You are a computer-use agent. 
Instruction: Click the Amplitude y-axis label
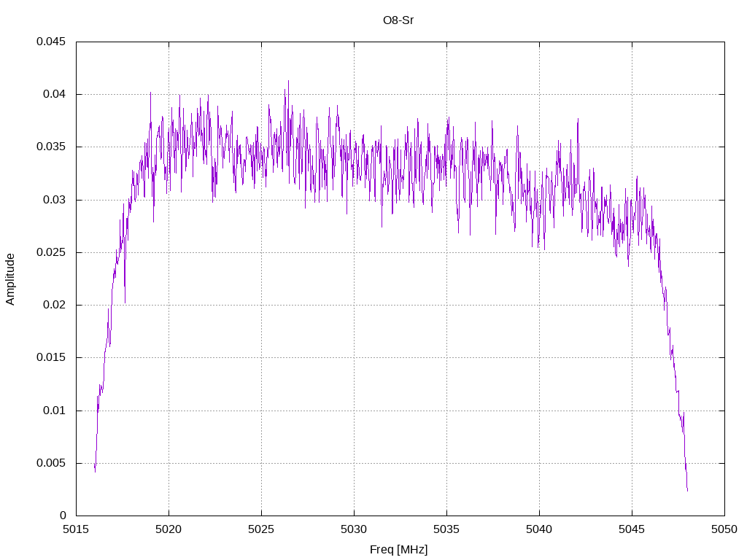[10, 279]
